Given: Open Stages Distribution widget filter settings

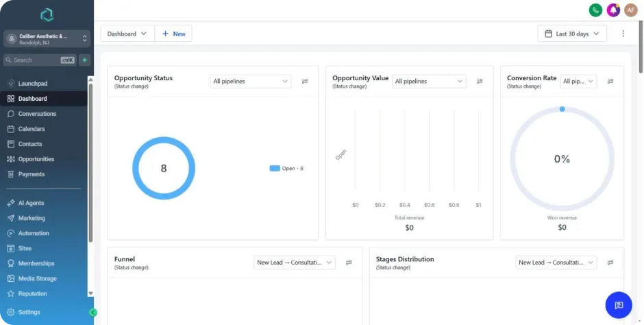Looking at the screenshot, I should coord(610,263).
